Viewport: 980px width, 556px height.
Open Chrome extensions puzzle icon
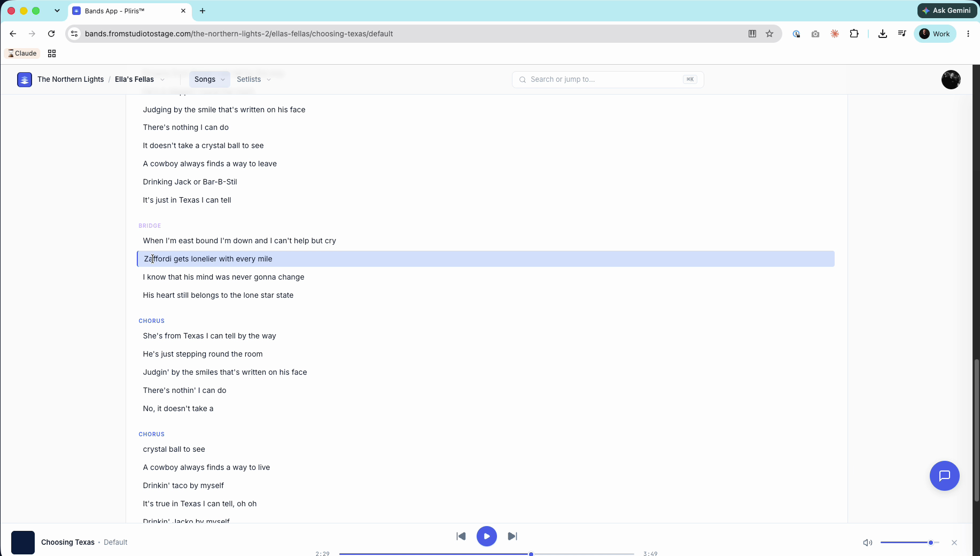tap(854, 34)
